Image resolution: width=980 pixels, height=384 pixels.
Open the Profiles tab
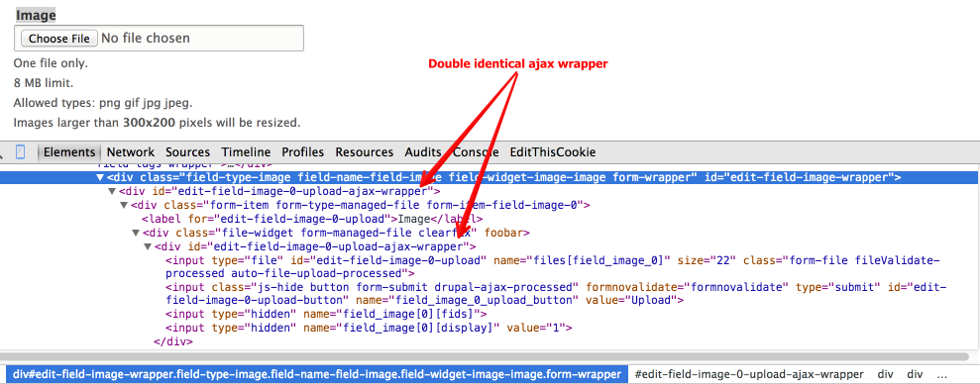point(302,151)
